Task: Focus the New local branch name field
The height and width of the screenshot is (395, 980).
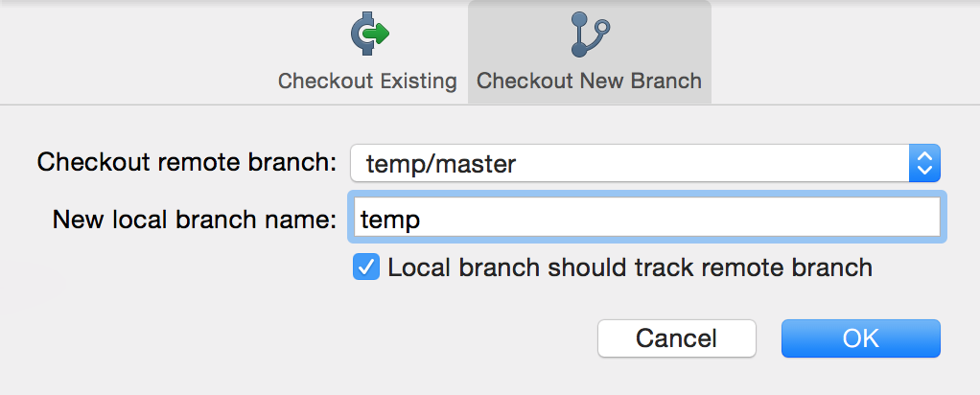Action: click(644, 218)
